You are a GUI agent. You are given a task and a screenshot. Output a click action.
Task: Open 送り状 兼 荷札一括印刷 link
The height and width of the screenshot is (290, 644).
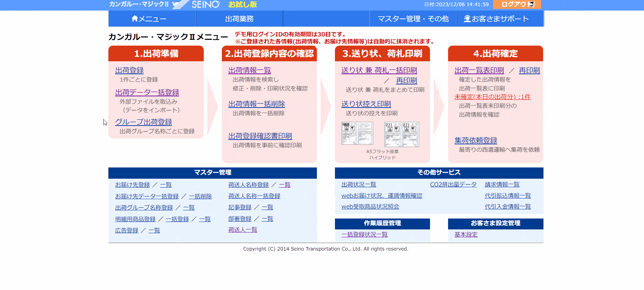[x=379, y=70]
